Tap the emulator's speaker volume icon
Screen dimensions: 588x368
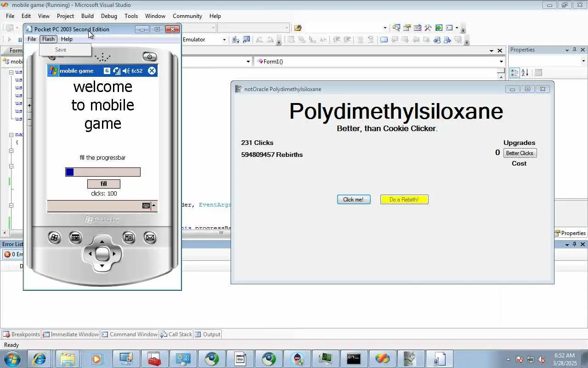click(126, 71)
